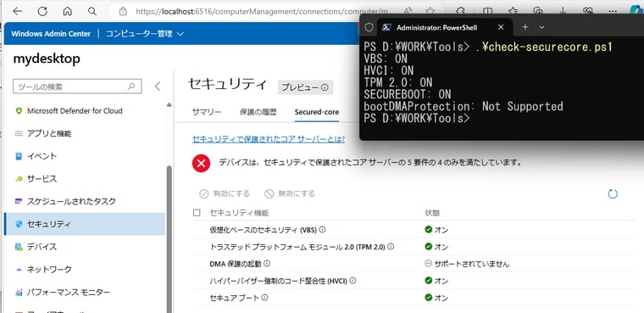The height and width of the screenshot is (313, 644).
Task: Collapse the tools sidebar chevron
Action: [158, 87]
